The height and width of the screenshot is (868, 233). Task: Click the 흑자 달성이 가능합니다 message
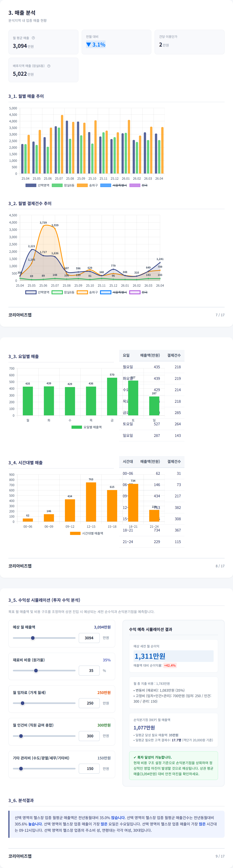152,757
